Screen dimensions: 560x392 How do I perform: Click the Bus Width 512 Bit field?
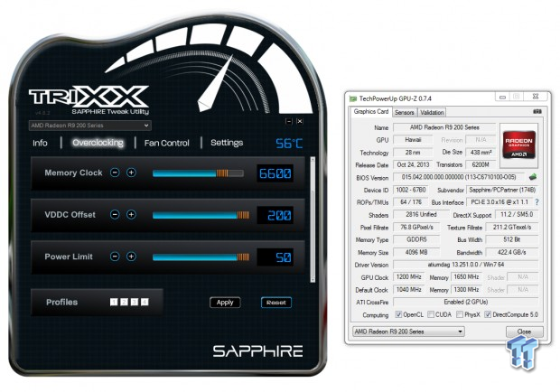512,239
